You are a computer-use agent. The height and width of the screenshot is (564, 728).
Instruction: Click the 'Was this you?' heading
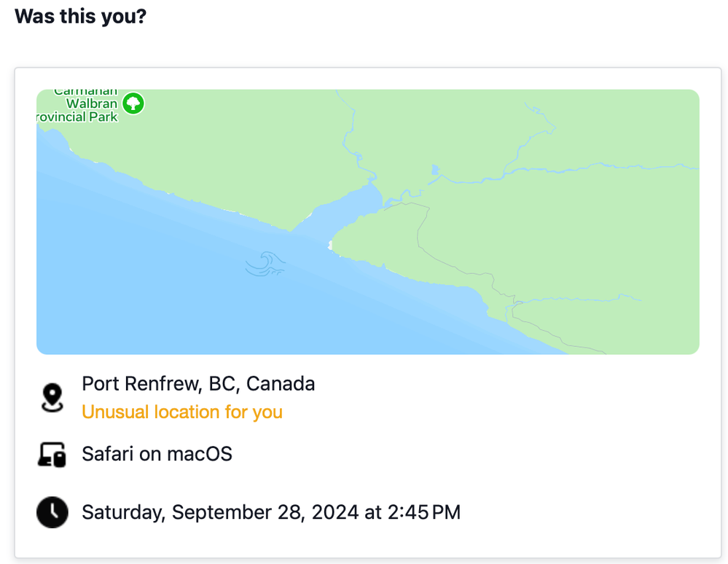tap(80, 16)
